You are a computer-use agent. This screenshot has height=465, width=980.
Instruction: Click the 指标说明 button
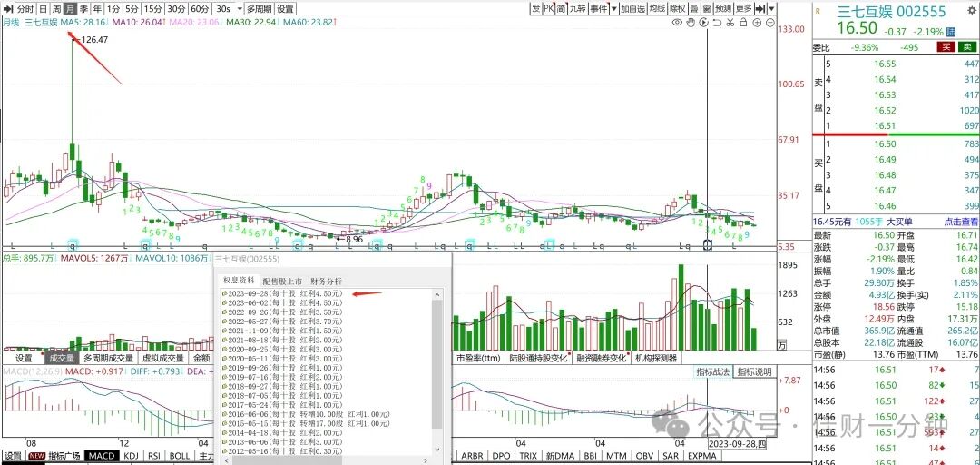(x=754, y=371)
